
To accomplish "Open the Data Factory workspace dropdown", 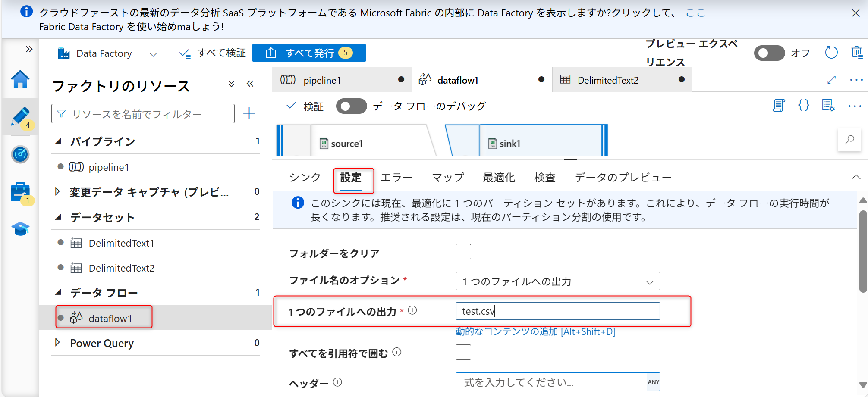I will [154, 53].
